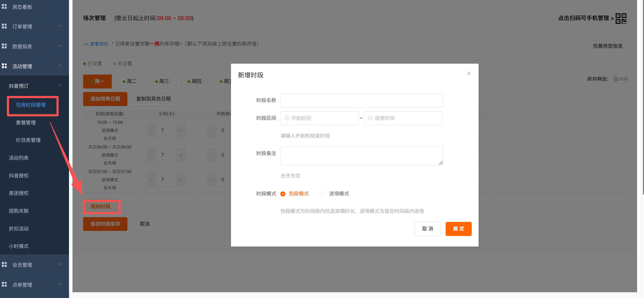Click the grid icon beside 房态看板
Viewport: 644px width, 298px height.
pyautogui.click(x=4, y=6)
